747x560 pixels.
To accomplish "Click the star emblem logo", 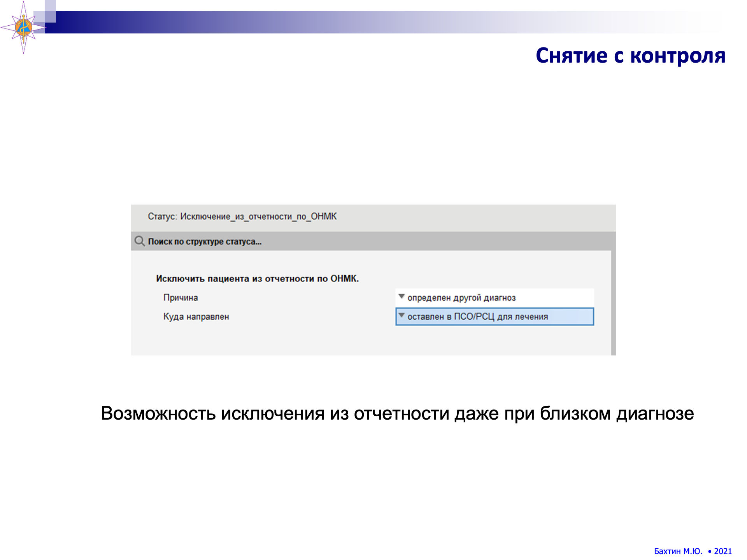I will point(23,27).
